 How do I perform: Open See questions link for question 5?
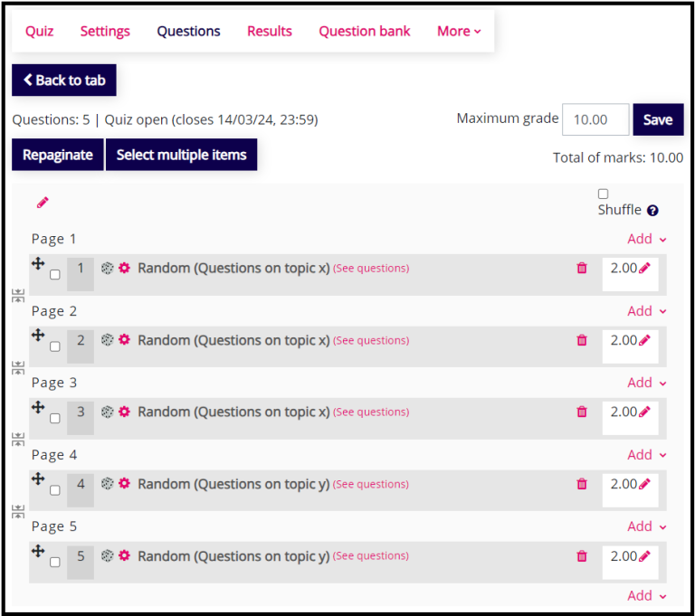pos(371,555)
